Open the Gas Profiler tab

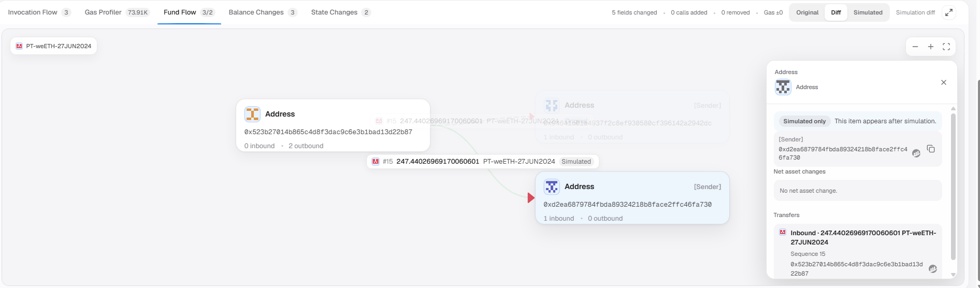pos(118,12)
